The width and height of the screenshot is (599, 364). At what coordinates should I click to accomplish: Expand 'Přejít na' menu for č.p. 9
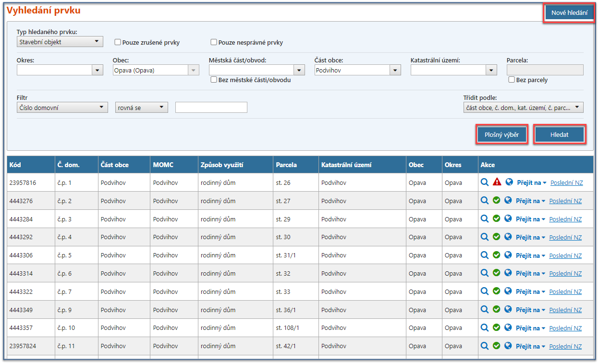(530, 310)
